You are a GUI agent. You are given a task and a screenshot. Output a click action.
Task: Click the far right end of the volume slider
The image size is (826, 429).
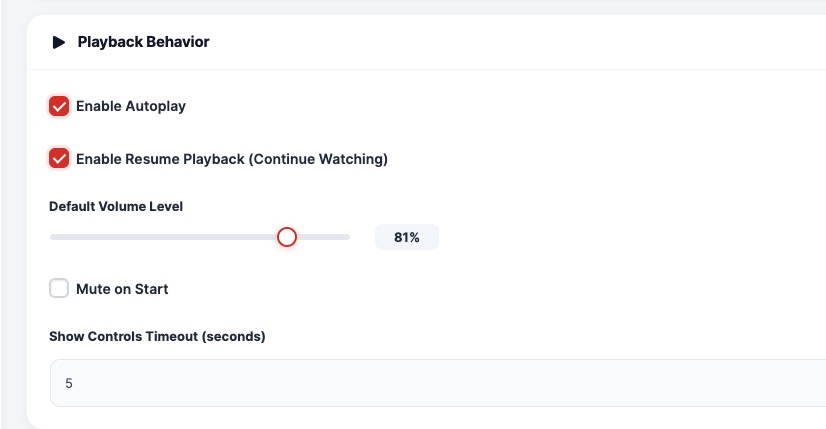point(348,237)
